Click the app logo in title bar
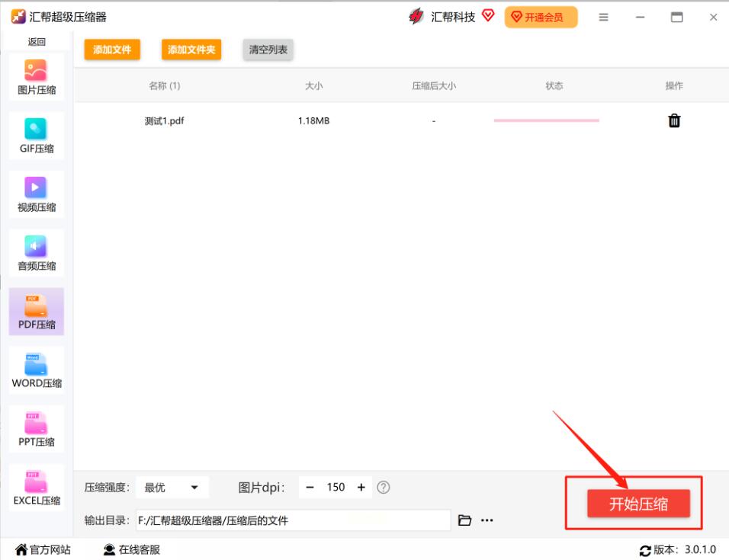The image size is (729, 560). (x=18, y=17)
